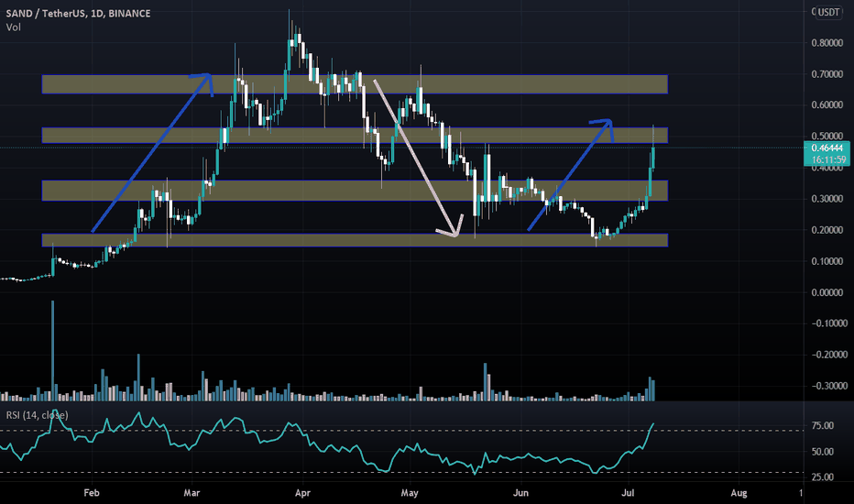
Task: Select the Vol indicator label
Action: point(13,27)
